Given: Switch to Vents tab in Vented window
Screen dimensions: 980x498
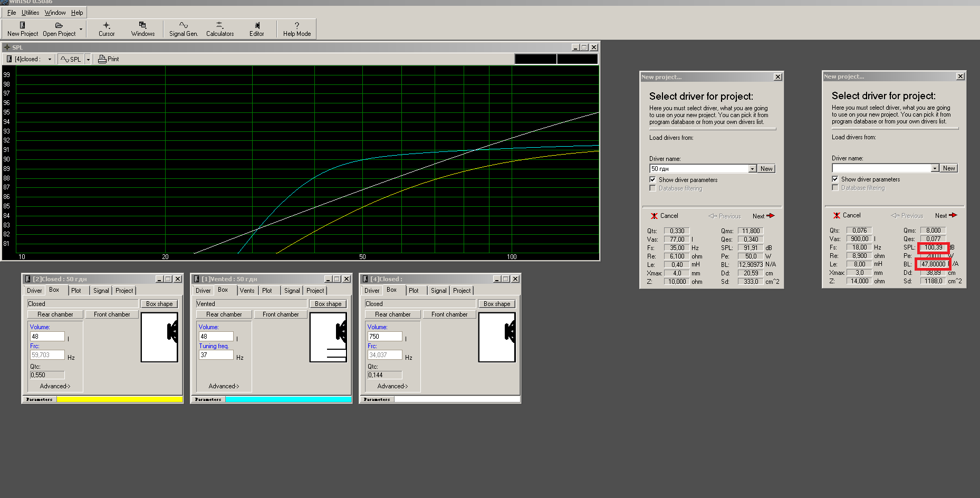Looking at the screenshot, I should (x=247, y=291).
